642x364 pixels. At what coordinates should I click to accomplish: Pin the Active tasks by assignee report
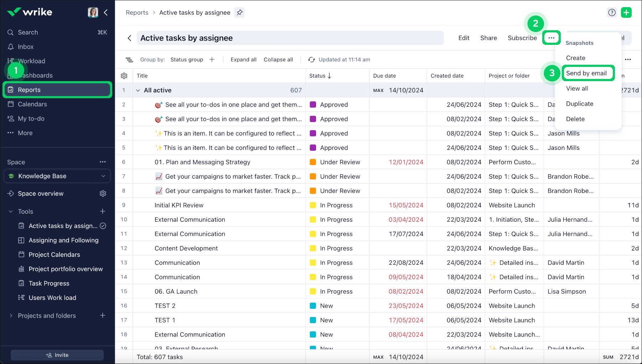[239, 12]
